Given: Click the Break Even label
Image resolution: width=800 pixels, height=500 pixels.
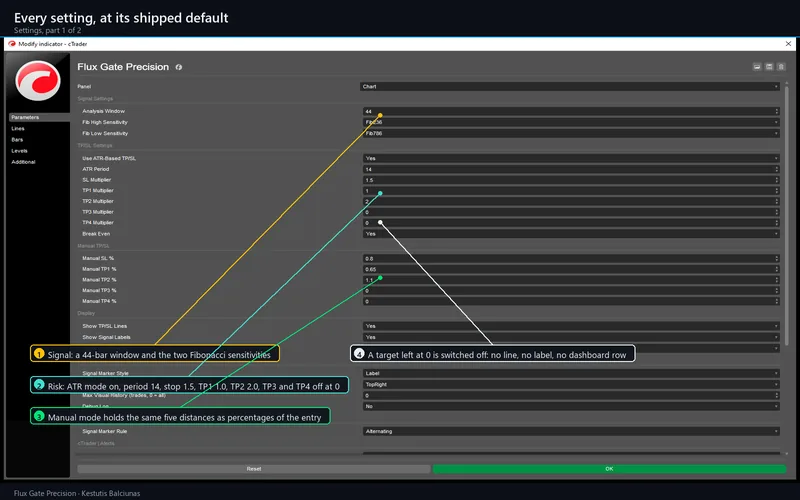Looking at the screenshot, I should [x=96, y=234].
